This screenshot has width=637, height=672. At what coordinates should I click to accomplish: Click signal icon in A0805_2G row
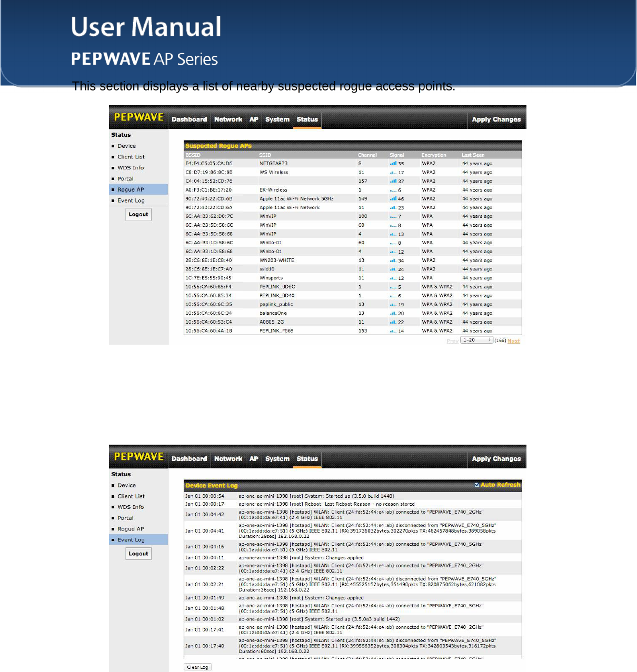click(393, 322)
